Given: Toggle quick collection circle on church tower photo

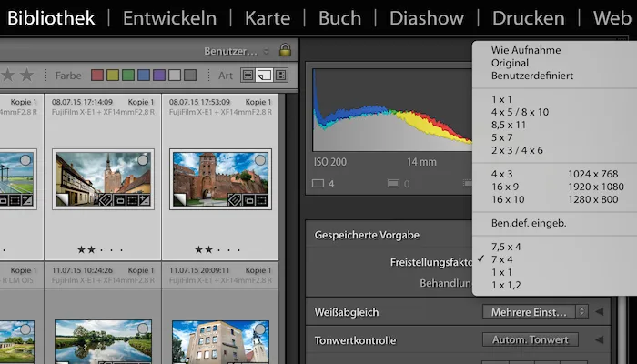Looking at the screenshot, I should (143, 160).
